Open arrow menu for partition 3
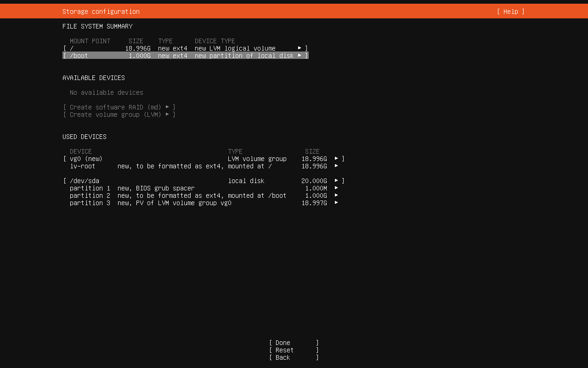Screen dimensions: 588x368 pyautogui.click(x=336, y=203)
